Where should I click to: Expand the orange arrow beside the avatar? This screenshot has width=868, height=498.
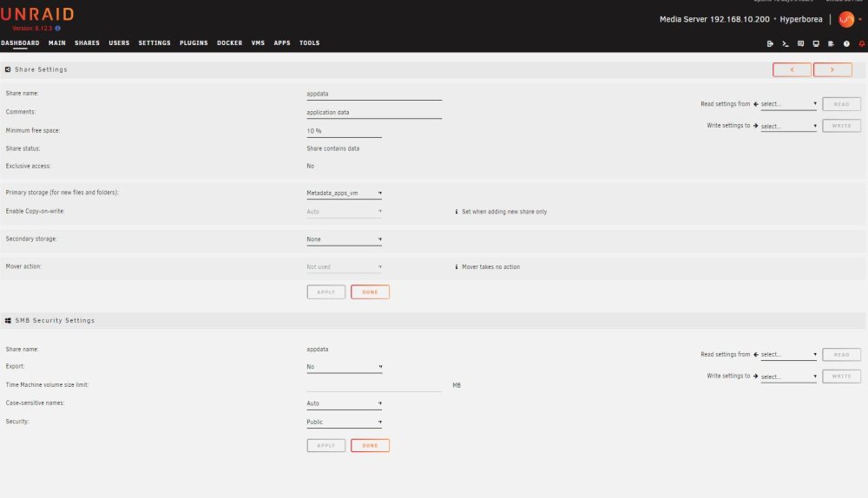coord(860,19)
